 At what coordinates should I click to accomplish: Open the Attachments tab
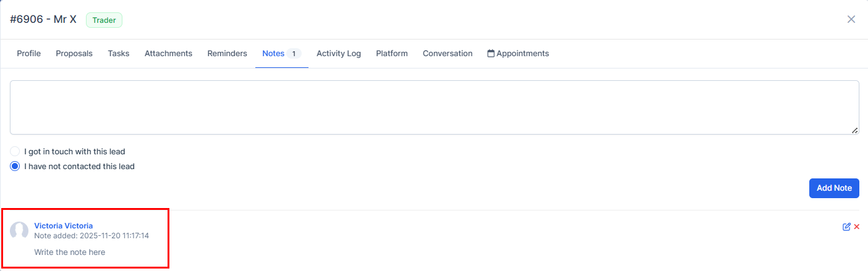click(168, 54)
